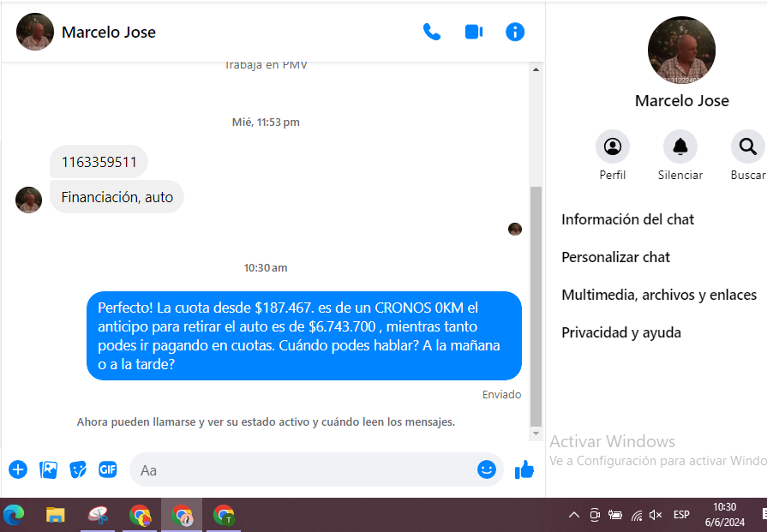Toggle the conversation information panel icon

515,33
